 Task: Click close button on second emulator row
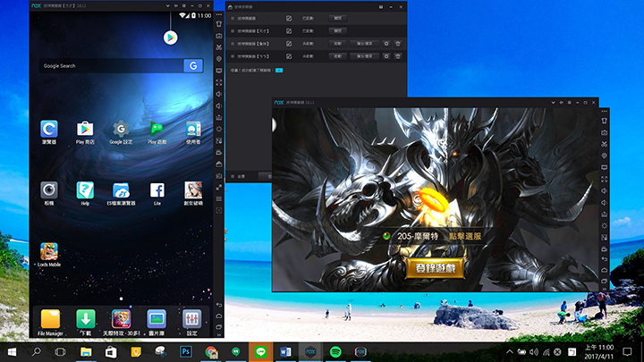[337, 31]
